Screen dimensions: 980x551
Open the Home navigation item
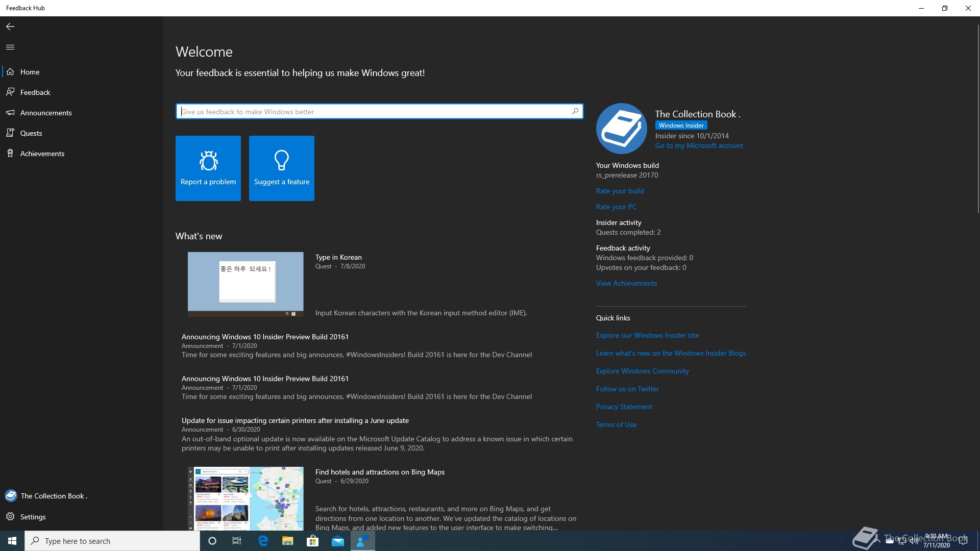(x=82, y=72)
